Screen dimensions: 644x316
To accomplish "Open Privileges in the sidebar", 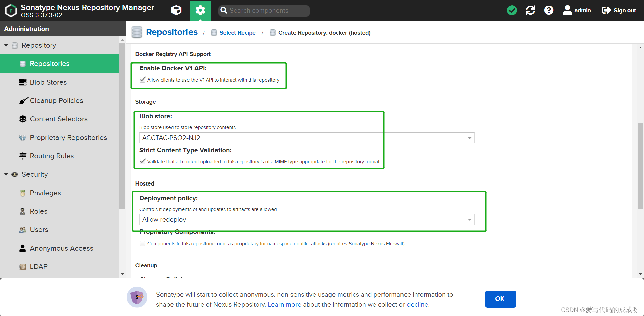I will [x=59, y=193].
